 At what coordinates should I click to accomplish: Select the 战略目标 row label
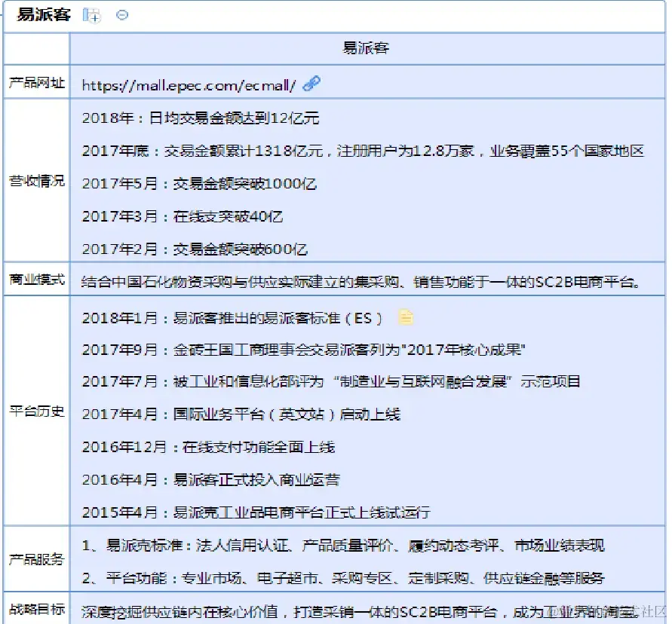click(x=37, y=609)
